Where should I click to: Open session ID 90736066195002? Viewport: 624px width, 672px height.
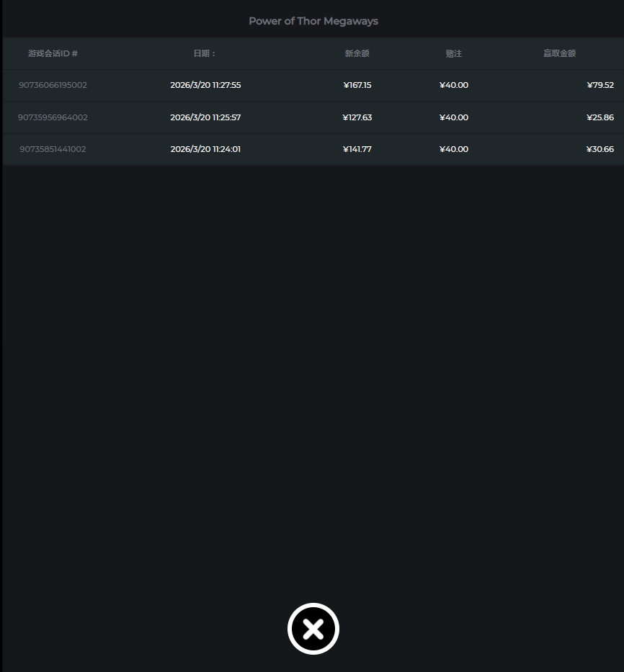pos(53,85)
